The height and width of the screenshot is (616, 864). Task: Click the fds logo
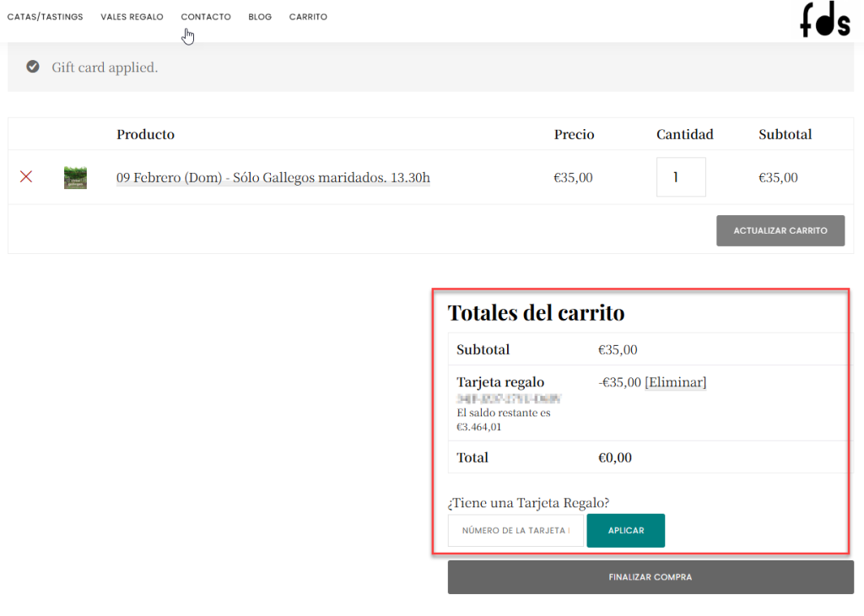[824, 19]
